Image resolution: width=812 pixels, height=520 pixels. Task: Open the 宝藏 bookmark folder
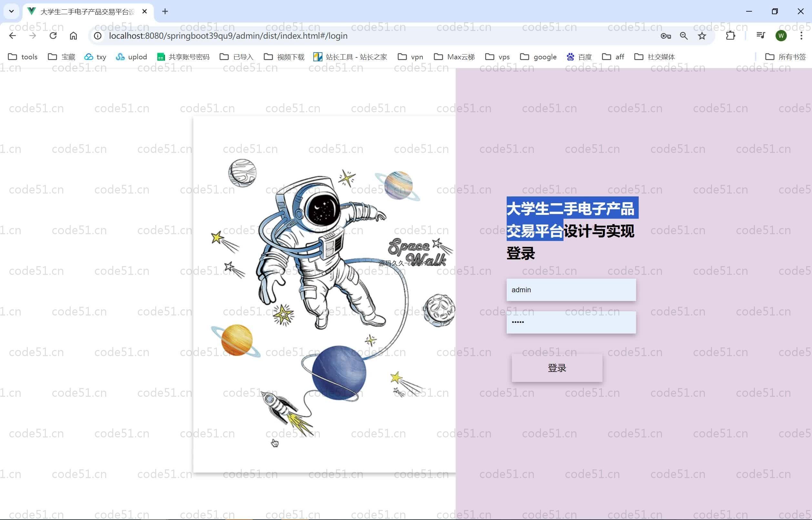click(61, 57)
